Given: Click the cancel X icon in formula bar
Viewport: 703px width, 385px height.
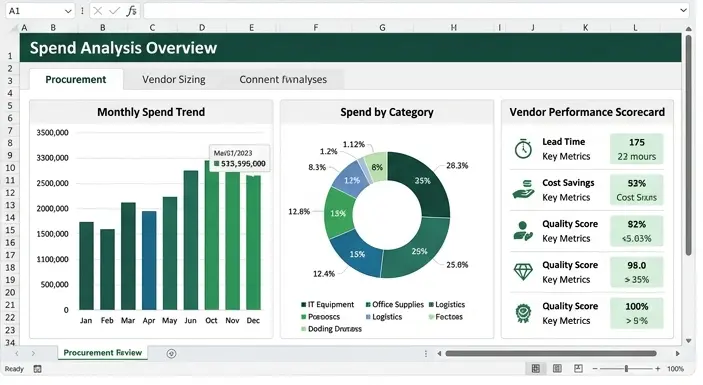Looking at the screenshot, I should click(x=98, y=11).
